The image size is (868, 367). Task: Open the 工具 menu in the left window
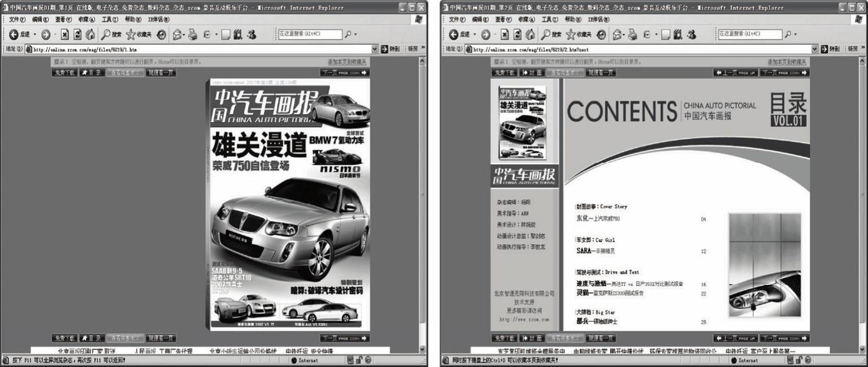[x=110, y=19]
